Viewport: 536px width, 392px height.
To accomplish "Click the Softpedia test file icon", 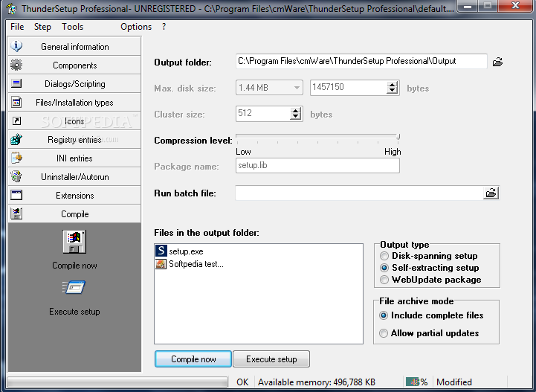I will point(161,264).
